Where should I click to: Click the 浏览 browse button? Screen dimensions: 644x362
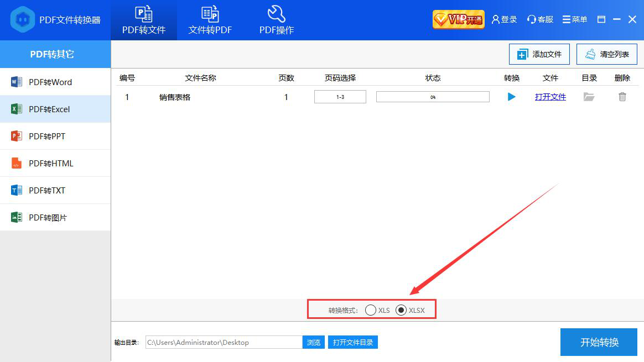click(x=314, y=342)
